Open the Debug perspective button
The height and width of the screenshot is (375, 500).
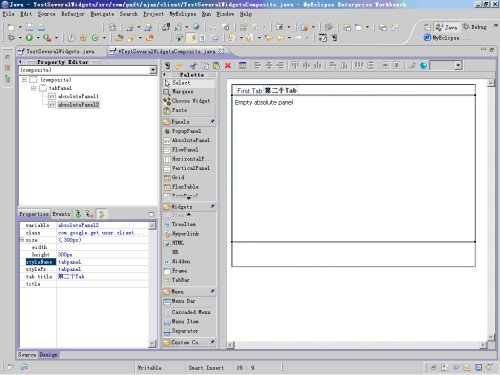tap(474, 27)
